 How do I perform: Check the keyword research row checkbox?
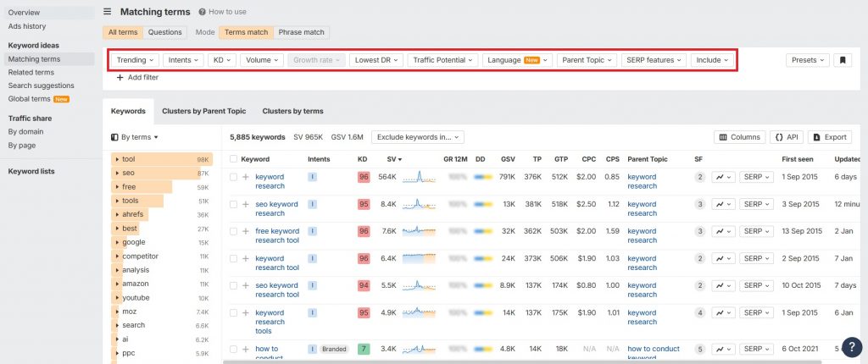tap(234, 177)
